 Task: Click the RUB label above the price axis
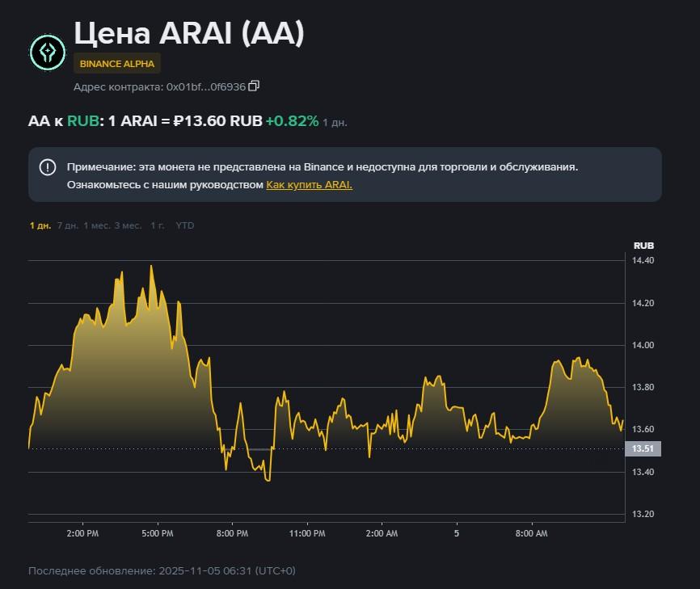(x=644, y=244)
